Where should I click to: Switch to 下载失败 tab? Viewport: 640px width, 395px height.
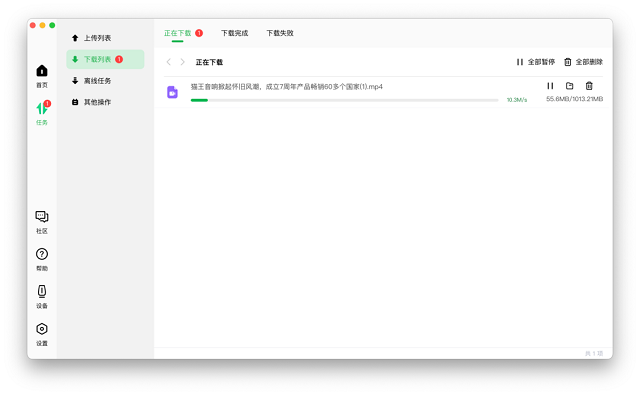pos(280,33)
